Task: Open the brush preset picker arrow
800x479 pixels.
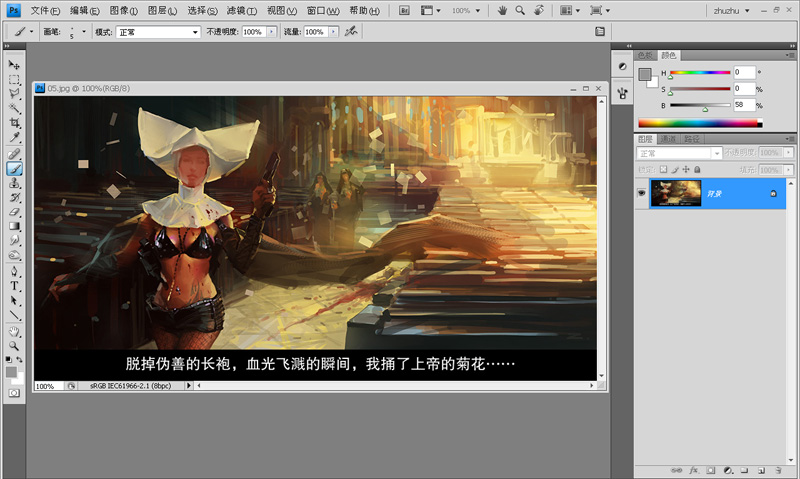Action: click(x=84, y=32)
